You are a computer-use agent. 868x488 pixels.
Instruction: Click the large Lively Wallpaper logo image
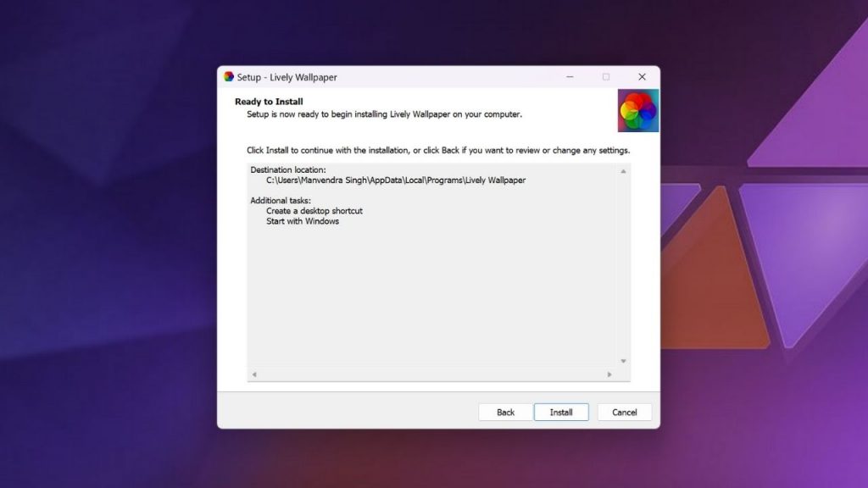click(x=638, y=111)
